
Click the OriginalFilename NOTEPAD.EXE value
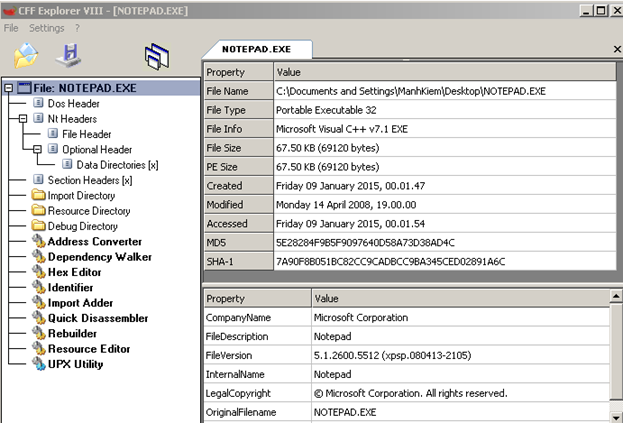pyautogui.click(x=460, y=412)
